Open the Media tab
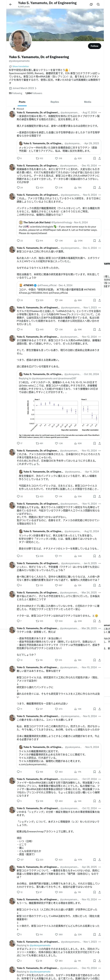Screen dimensions: 110x980 point(88,102)
